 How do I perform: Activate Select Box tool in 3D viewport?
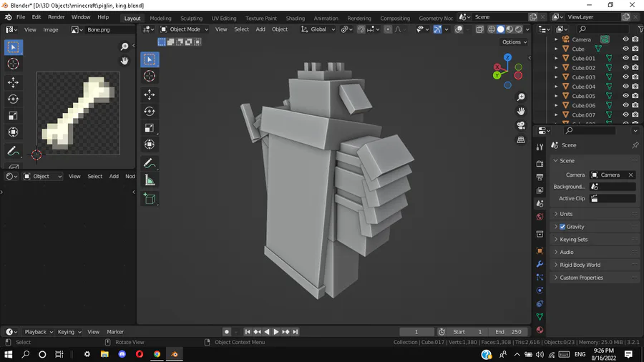[x=150, y=59]
